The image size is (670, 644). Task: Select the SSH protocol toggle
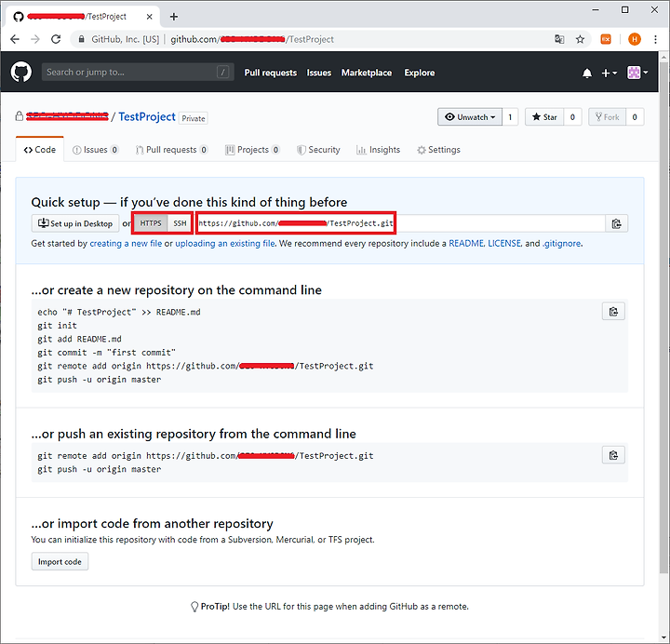click(180, 223)
